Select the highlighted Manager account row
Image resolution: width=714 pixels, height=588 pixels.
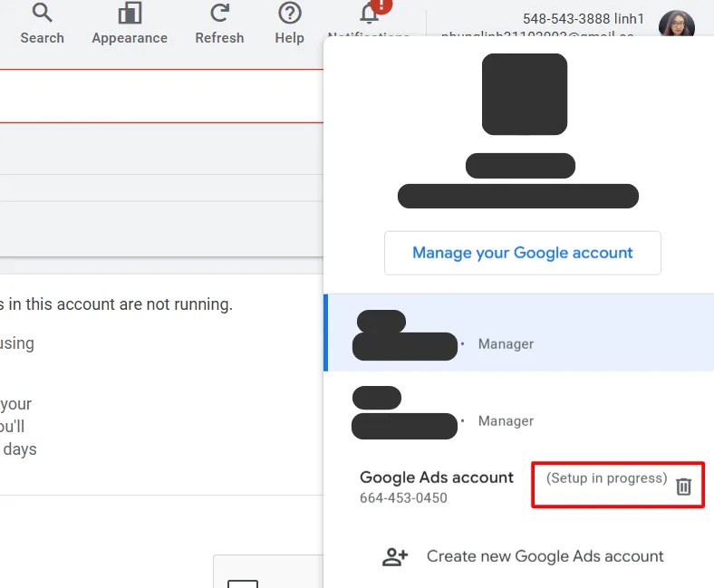(518, 333)
